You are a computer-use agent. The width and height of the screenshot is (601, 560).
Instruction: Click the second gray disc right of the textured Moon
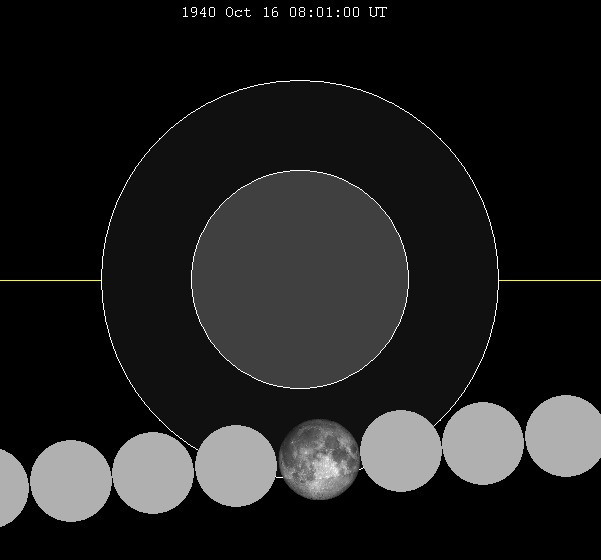(483, 443)
